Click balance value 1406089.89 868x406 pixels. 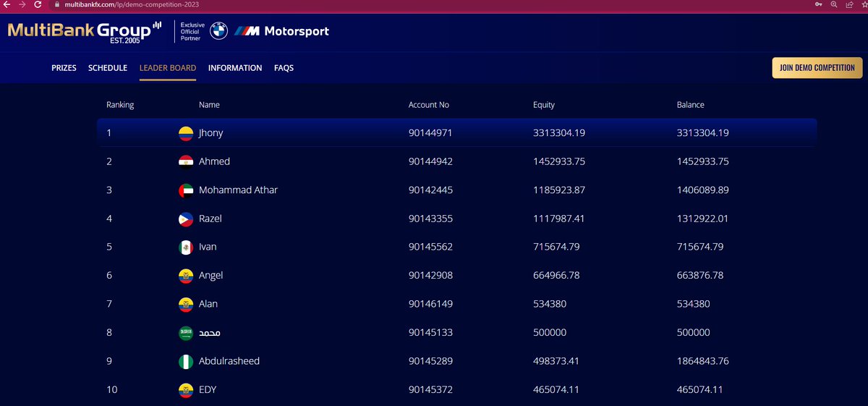[x=703, y=190]
